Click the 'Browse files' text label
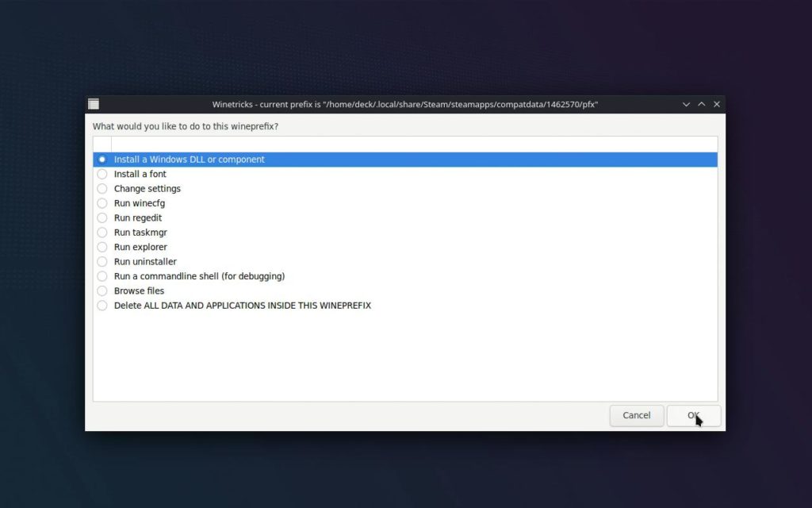Image resolution: width=812 pixels, height=508 pixels. coord(139,291)
